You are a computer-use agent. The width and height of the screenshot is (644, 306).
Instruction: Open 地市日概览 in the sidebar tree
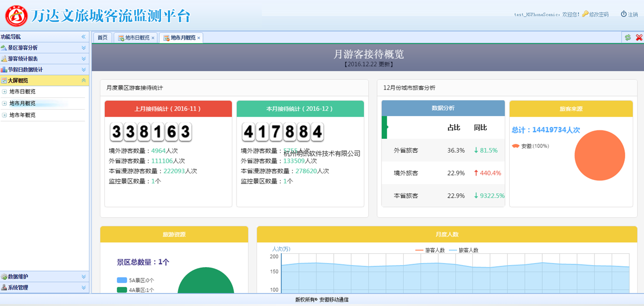pos(23,92)
